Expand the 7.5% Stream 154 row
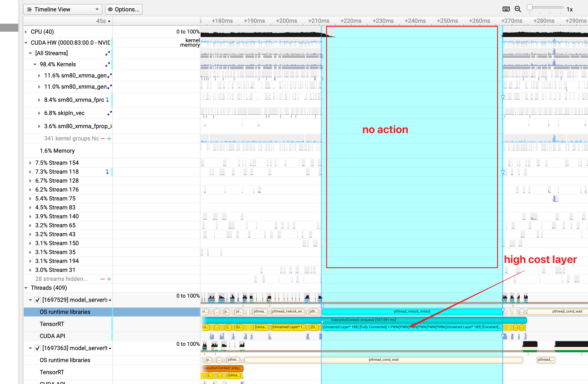Viewport: 588px width, 384px height. [x=30, y=163]
